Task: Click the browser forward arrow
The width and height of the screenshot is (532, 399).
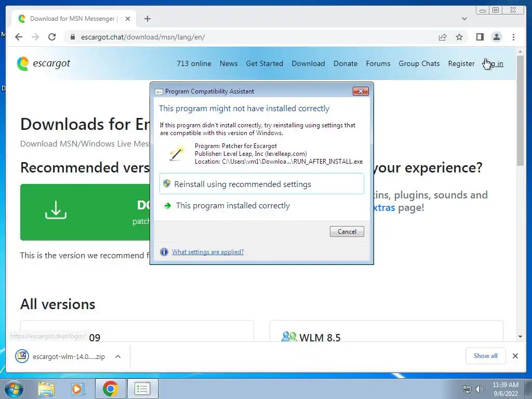Action: 35,37
